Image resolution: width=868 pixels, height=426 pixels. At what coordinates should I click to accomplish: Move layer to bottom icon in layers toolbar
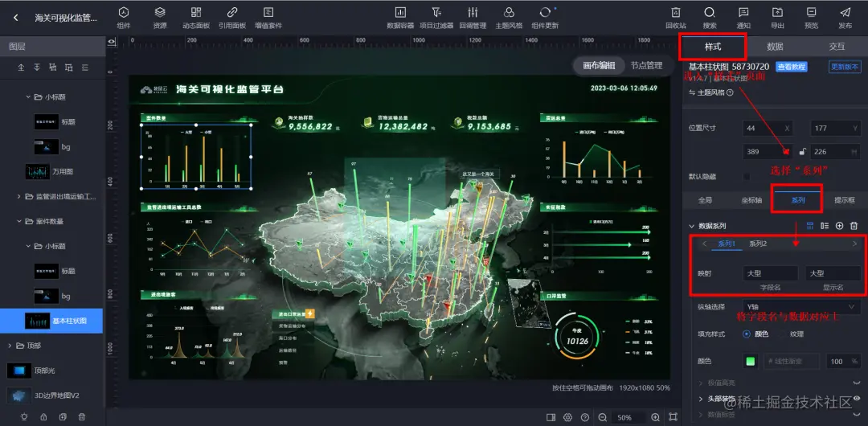point(37,68)
